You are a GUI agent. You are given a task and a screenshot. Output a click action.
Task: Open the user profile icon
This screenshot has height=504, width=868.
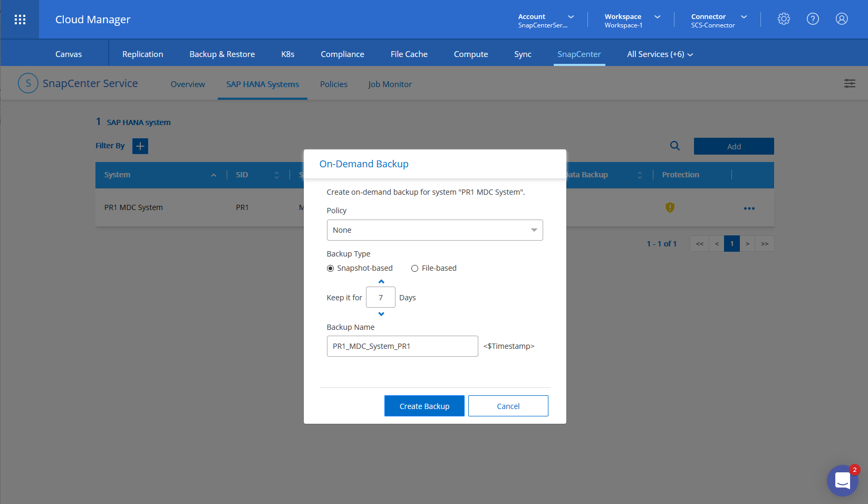[842, 19]
